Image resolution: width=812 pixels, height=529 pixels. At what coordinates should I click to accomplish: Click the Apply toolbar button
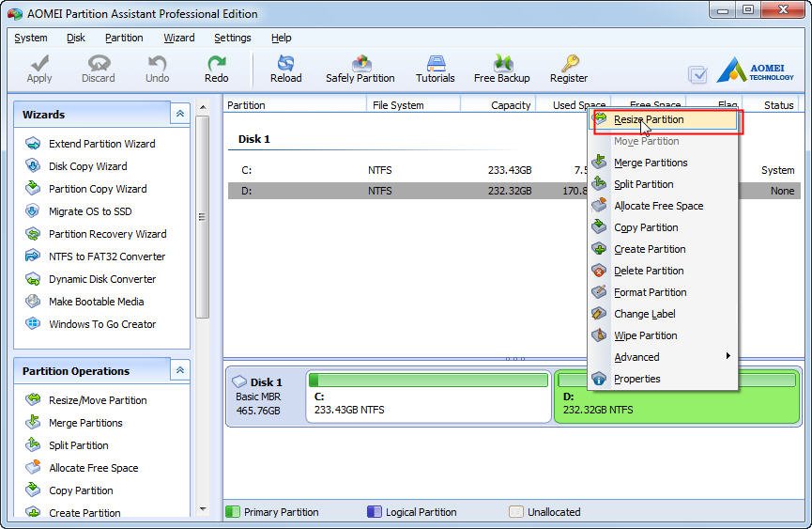tap(39, 69)
